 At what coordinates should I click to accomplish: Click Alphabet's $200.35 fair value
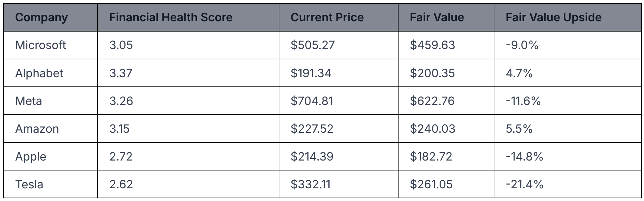(432, 73)
